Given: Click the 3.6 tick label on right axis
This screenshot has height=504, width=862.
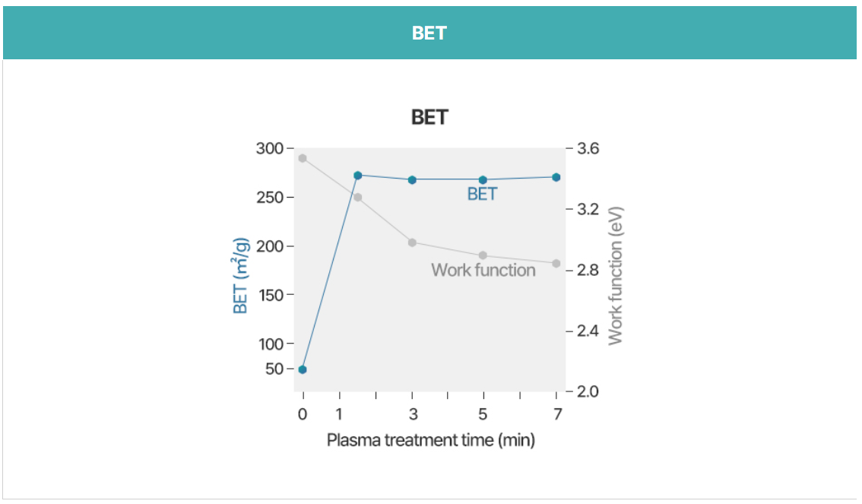Looking at the screenshot, I should pyautogui.click(x=588, y=148).
